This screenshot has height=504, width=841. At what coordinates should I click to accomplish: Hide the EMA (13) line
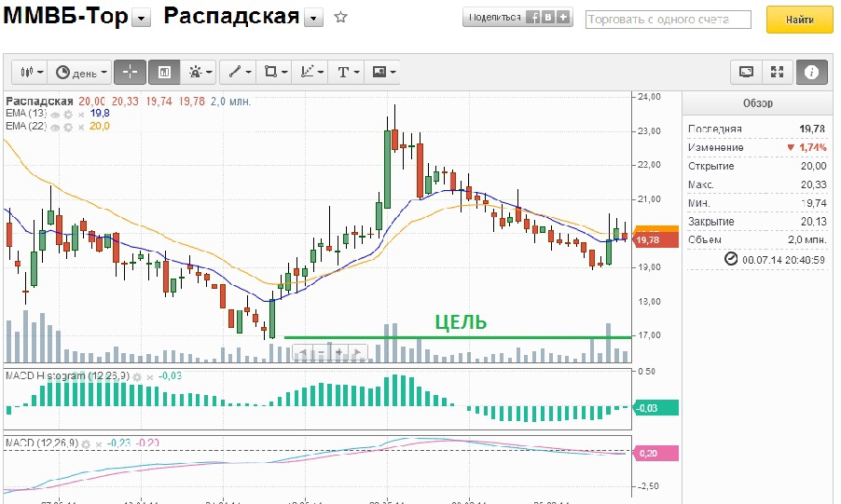tap(55, 114)
